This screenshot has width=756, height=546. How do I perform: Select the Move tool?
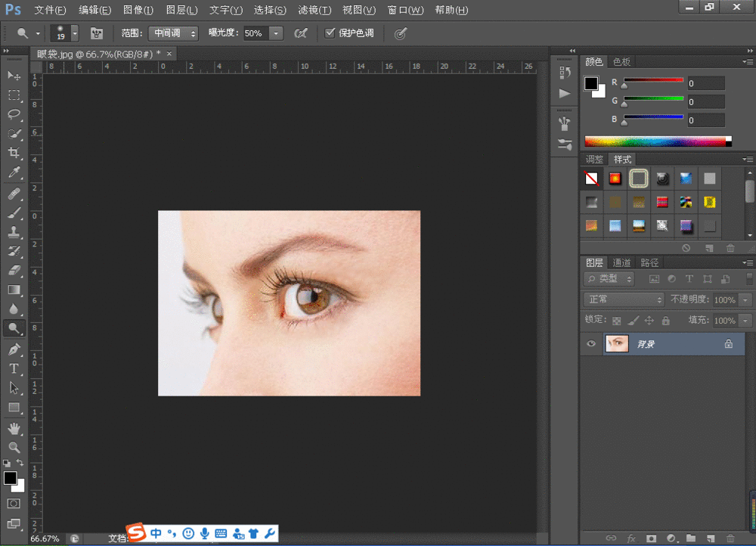[x=14, y=76]
